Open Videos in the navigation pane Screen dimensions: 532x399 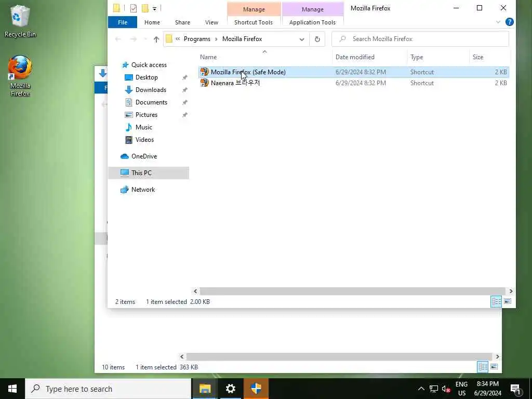[144, 140]
